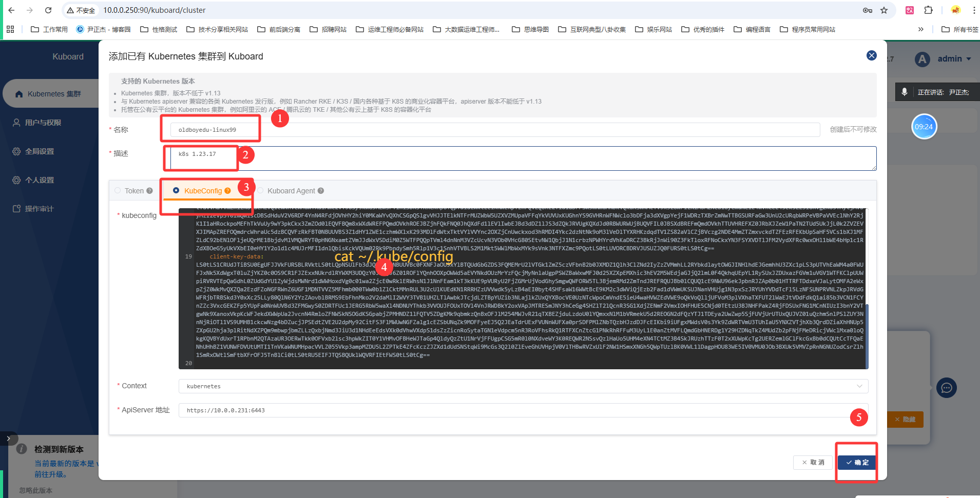The width and height of the screenshot is (980, 498).
Task: Follow the 前往升级 upgrade link
Action: point(50,474)
